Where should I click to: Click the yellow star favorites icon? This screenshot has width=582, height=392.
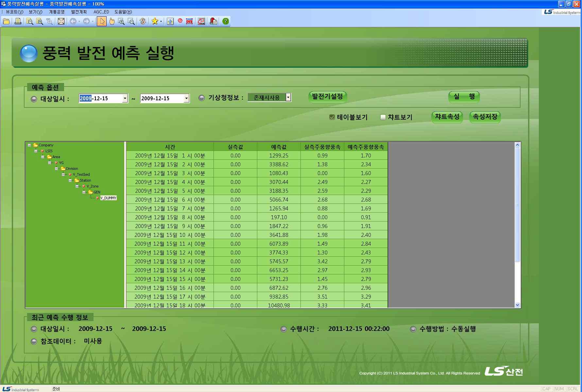pyautogui.click(x=155, y=21)
